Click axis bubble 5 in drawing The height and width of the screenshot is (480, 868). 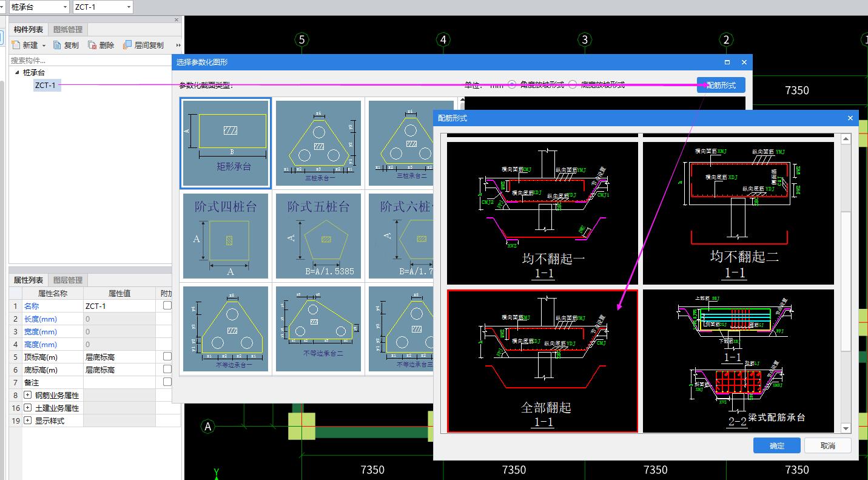(302, 39)
